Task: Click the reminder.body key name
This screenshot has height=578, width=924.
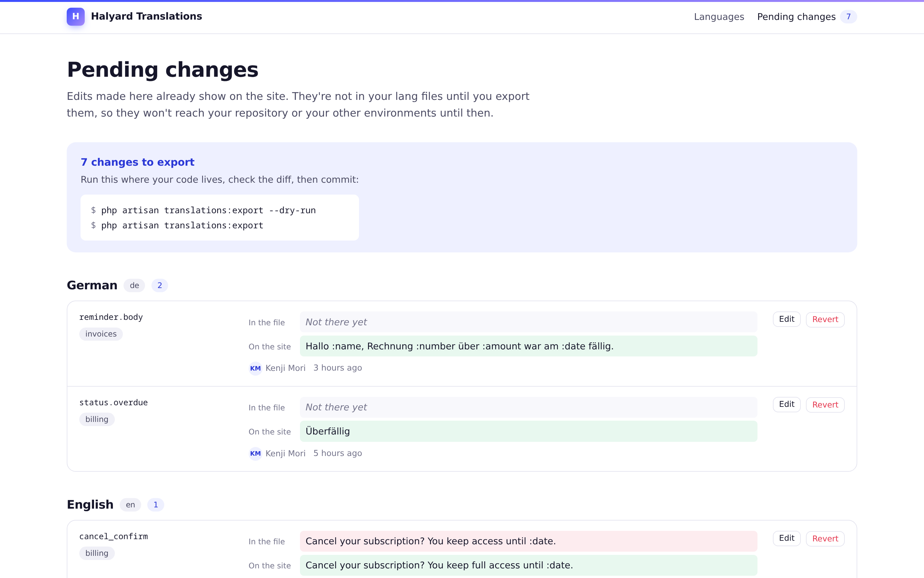Action: point(111,317)
